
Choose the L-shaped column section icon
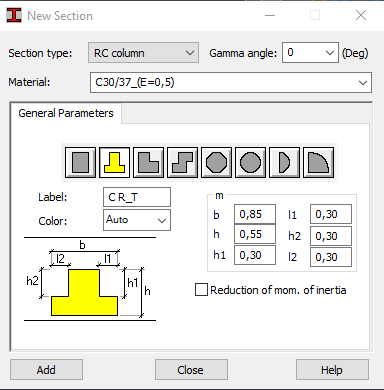[x=148, y=162]
